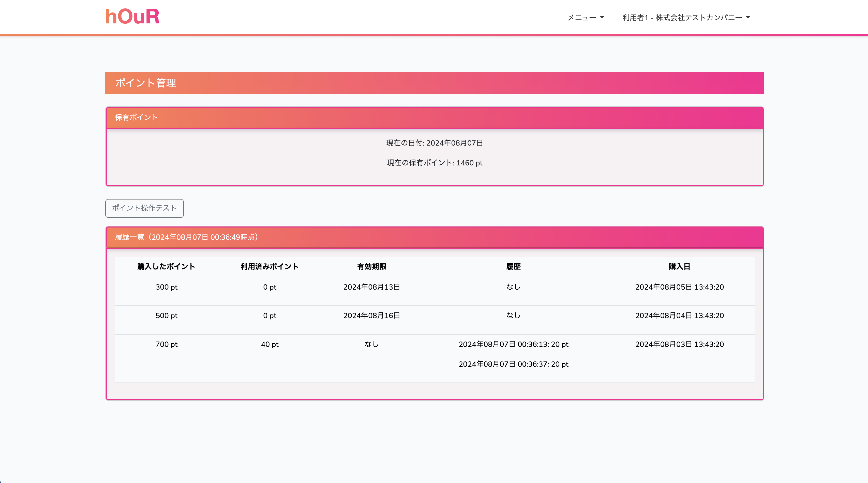Click the ポイント管理 page heading
This screenshot has width=868, height=483.
(146, 83)
